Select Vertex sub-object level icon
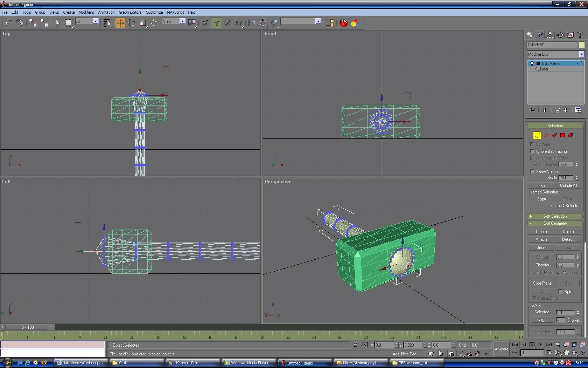Viewport: 588px width, 368px height. click(537, 135)
